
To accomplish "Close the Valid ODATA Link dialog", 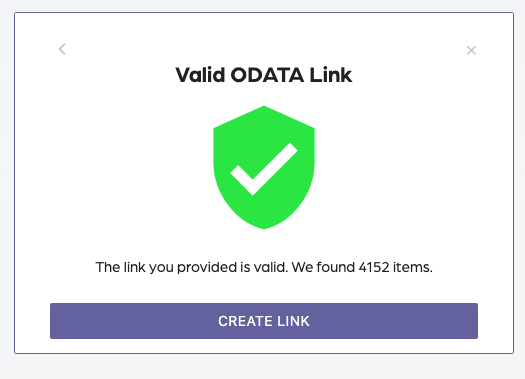I will [471, 50].
